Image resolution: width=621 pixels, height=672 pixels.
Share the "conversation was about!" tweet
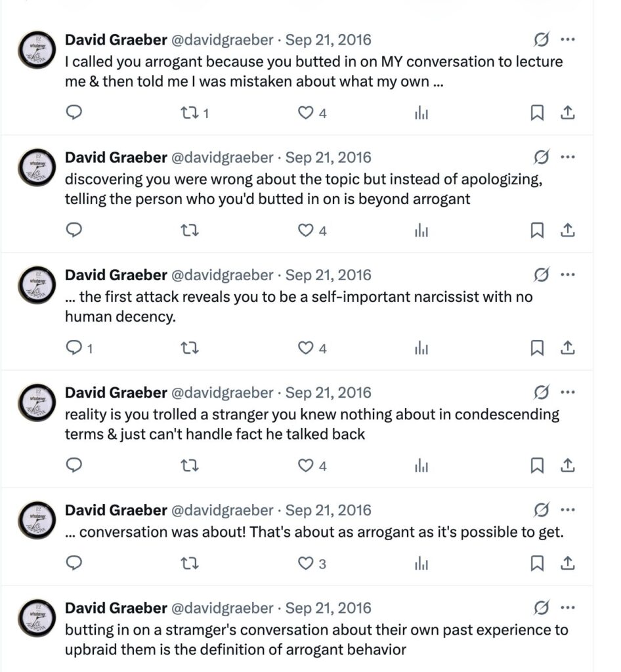click(567, 562)
